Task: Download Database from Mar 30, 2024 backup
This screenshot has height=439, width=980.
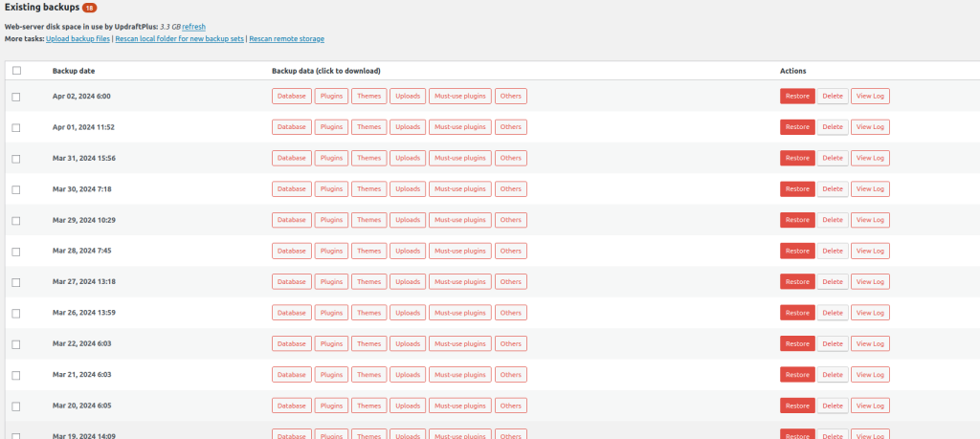Action: click(x=292, y=189)
